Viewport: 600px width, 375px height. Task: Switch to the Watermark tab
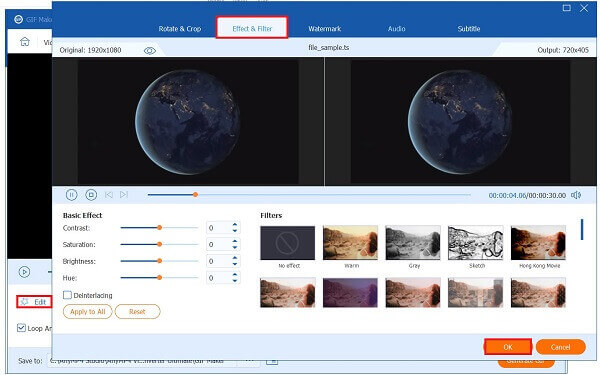(324, 29)
